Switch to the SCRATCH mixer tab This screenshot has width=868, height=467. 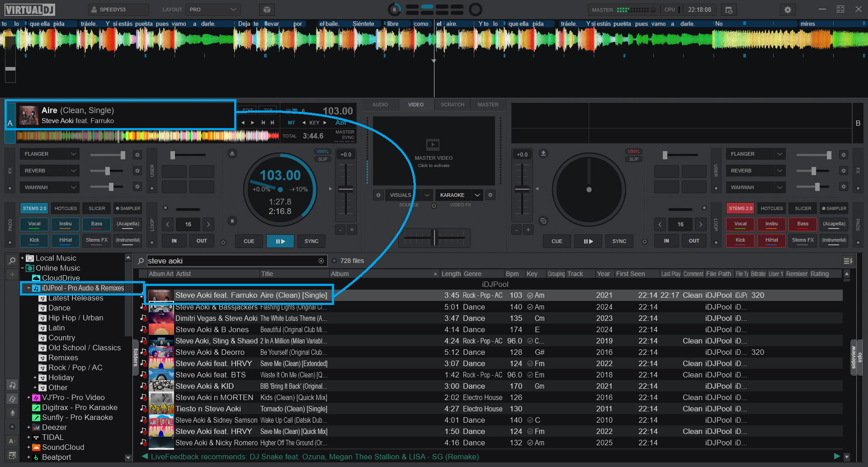452,105
